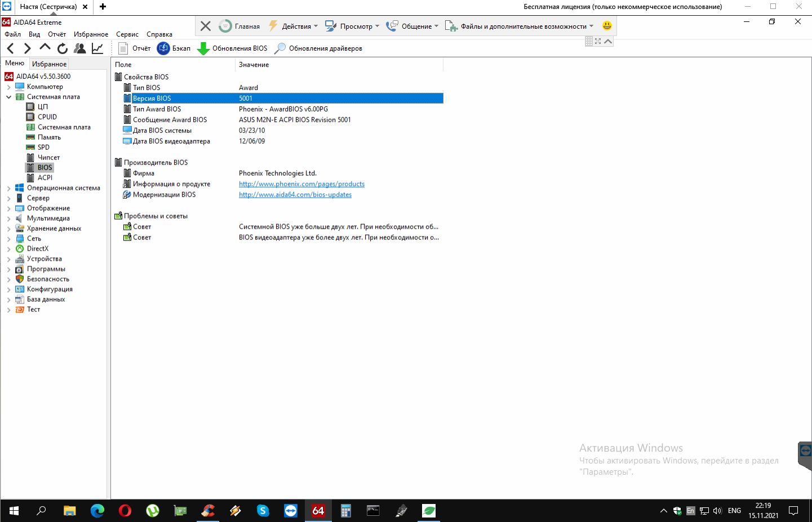Select ЦП in the tree

pos(43,107)
